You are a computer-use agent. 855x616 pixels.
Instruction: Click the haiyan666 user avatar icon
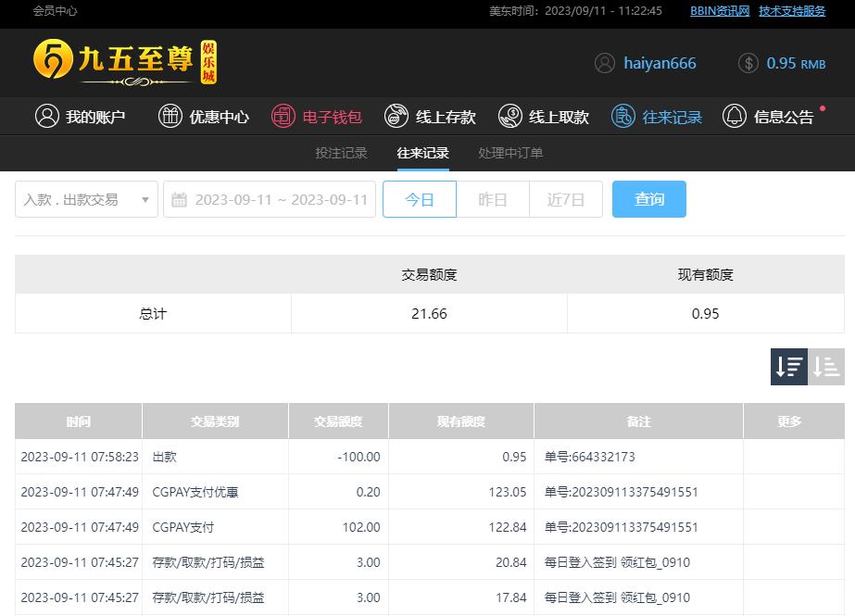pos(605,63)
